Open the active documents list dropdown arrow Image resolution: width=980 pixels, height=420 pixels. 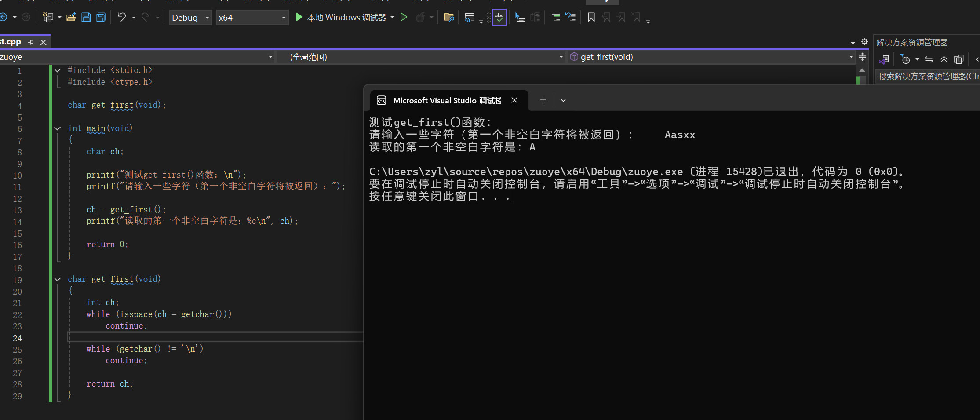(x=853, y=42)
